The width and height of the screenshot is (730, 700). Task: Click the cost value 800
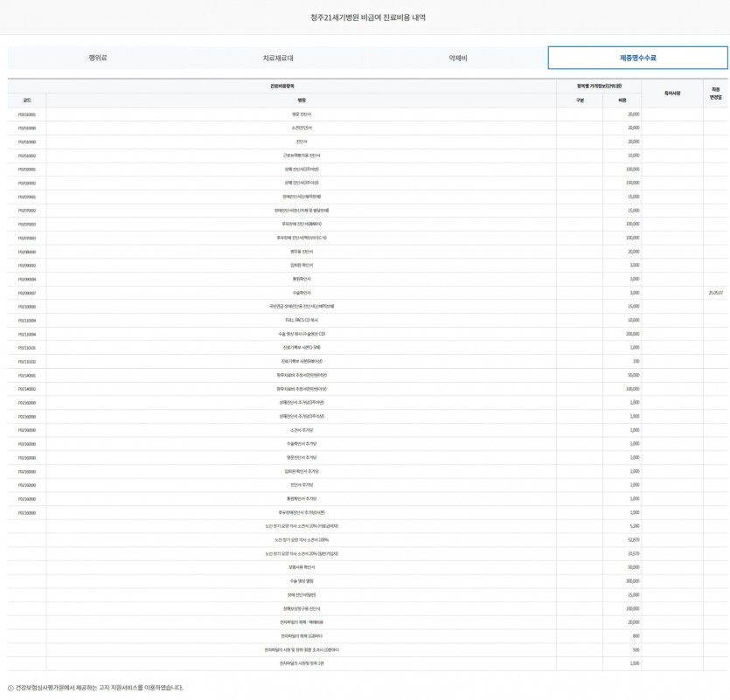pos(636,636)
